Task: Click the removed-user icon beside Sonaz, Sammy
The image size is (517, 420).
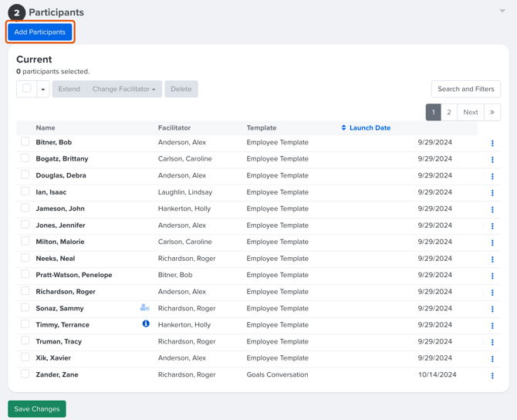Action: (144, 308)
